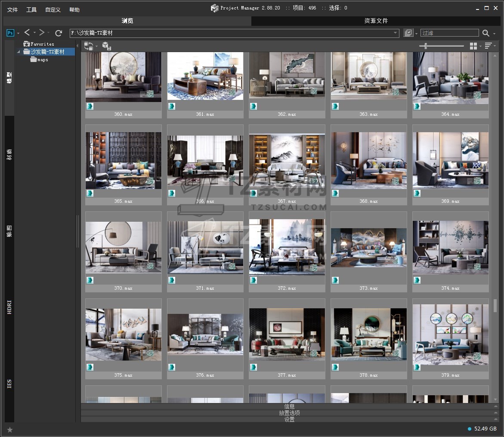Collapse the 沙发篇-TZ素材 folder tree node
The image size is (504, 437).
point(19,52)
